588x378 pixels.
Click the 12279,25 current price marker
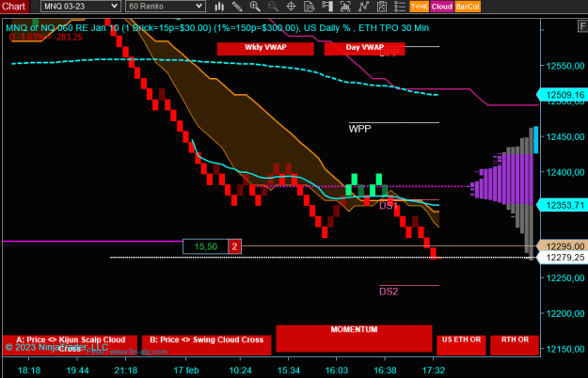[x=563, y=258]
